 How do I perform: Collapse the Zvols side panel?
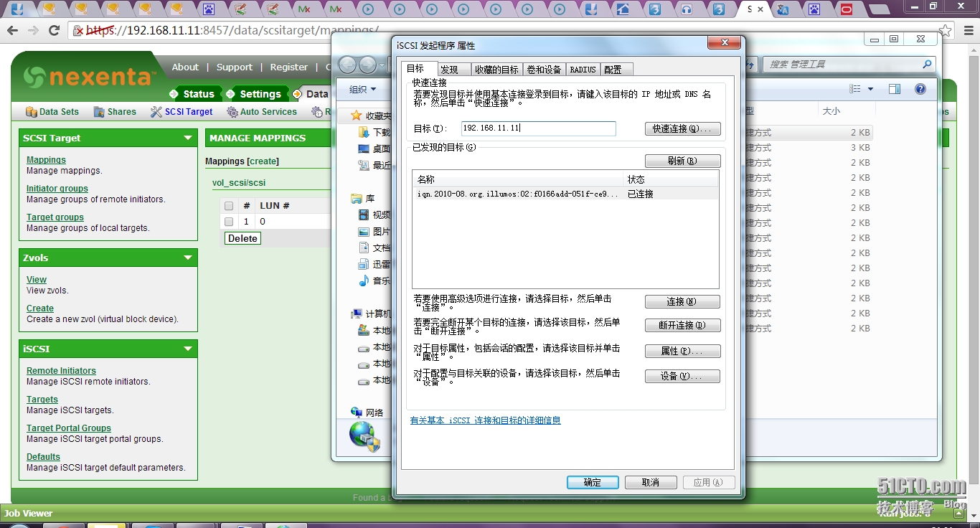click(188, 258)
